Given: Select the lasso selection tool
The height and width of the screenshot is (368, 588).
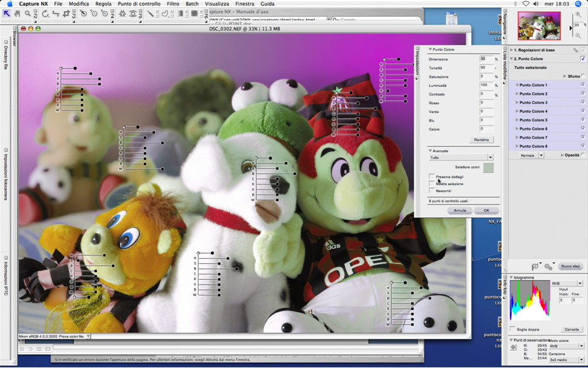Looking at the screenshot, I should pos(165,14).
